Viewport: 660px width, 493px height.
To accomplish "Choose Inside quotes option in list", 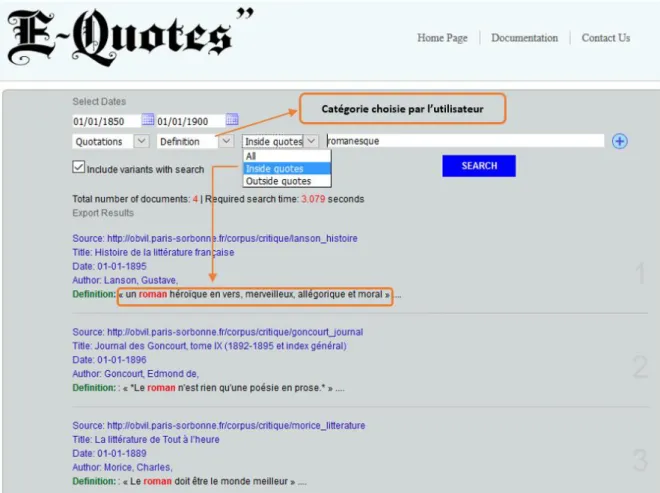I will [287, 168].
